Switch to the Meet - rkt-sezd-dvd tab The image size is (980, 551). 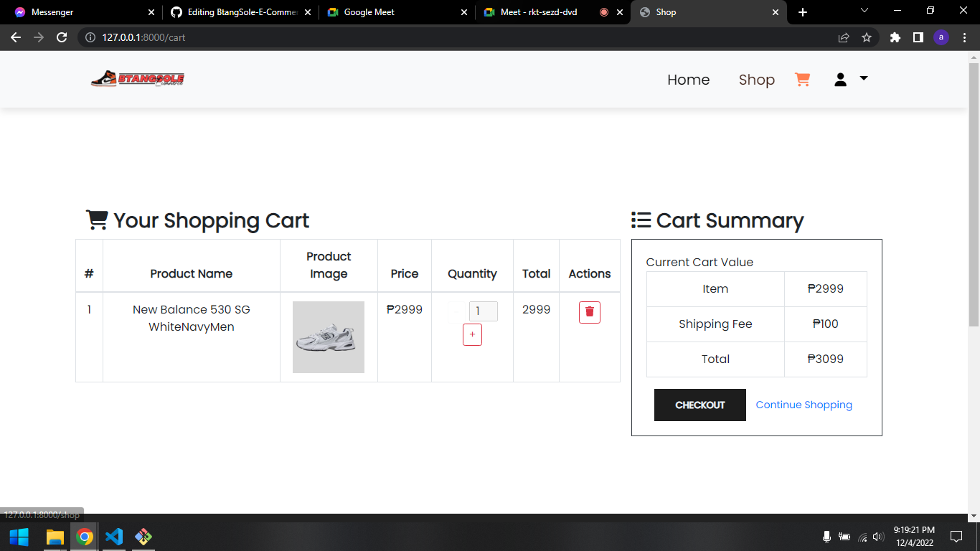(552, 12)
